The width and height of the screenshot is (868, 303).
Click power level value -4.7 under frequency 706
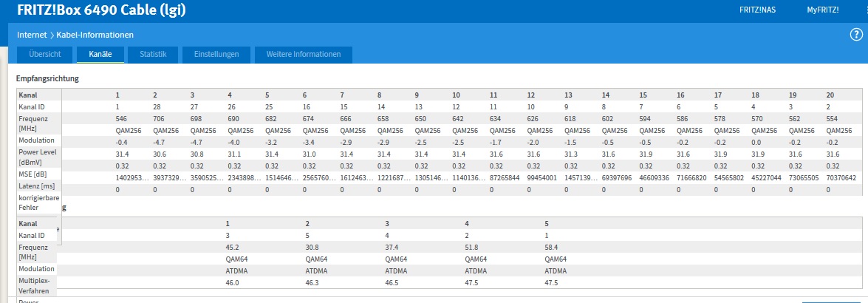tap(159, 143)
